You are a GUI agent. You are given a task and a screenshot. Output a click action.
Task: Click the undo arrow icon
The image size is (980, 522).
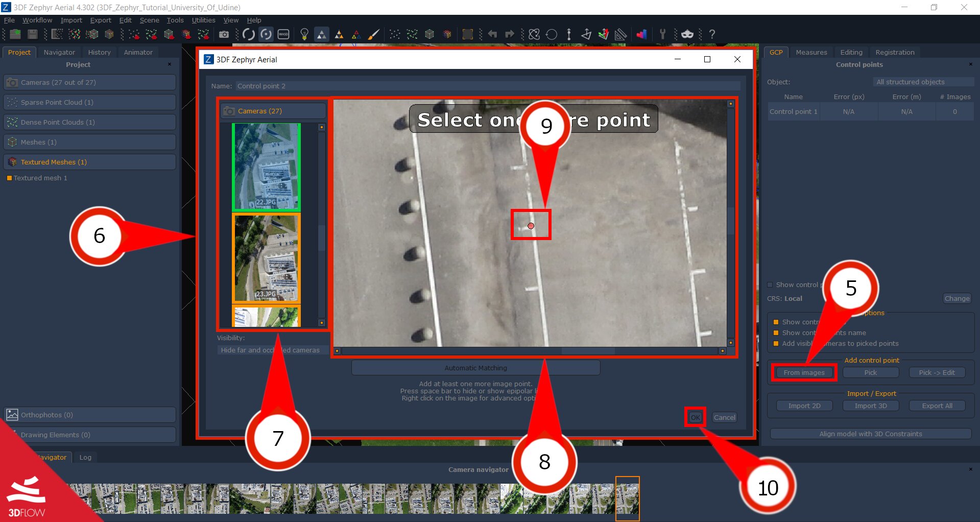(x=492, y=34)
